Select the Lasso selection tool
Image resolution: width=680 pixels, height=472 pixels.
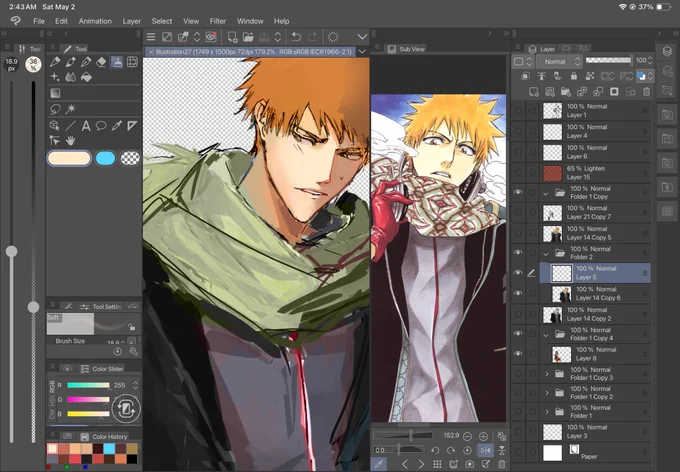pos(55,108)
